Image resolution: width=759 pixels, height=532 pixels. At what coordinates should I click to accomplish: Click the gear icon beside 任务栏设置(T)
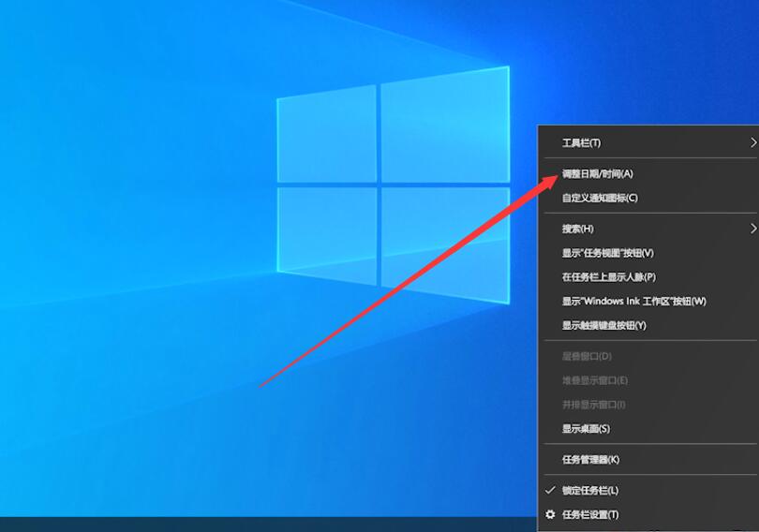[550, 514]
